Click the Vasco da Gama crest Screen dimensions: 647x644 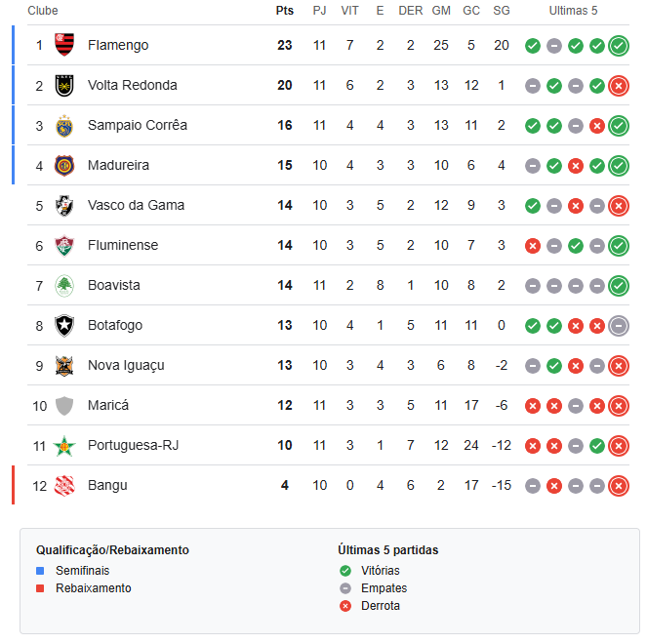pyautogui.click(x=64, y=206)
